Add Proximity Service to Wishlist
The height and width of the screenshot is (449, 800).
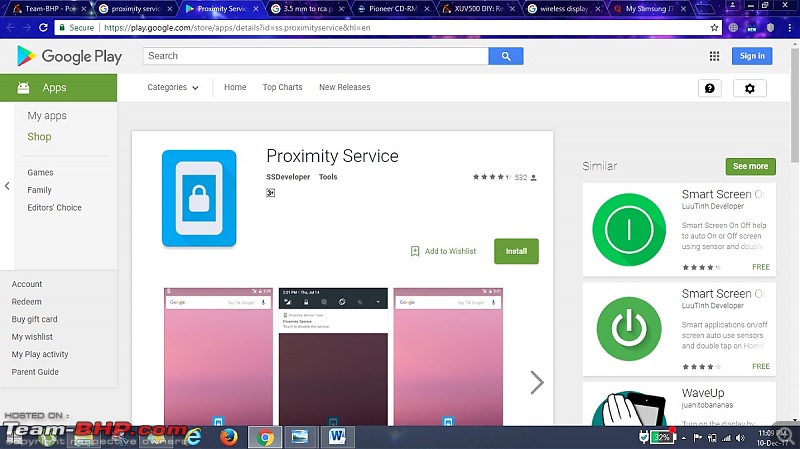(443, 251)
